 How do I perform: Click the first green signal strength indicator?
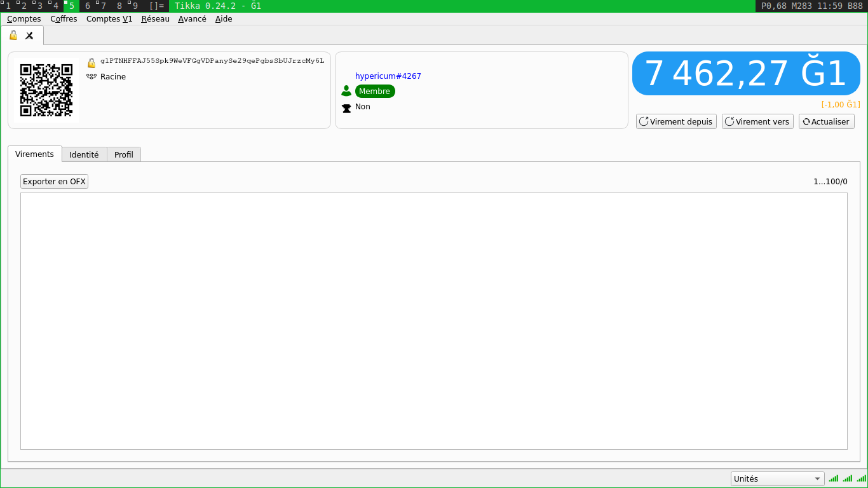[834, 478]
